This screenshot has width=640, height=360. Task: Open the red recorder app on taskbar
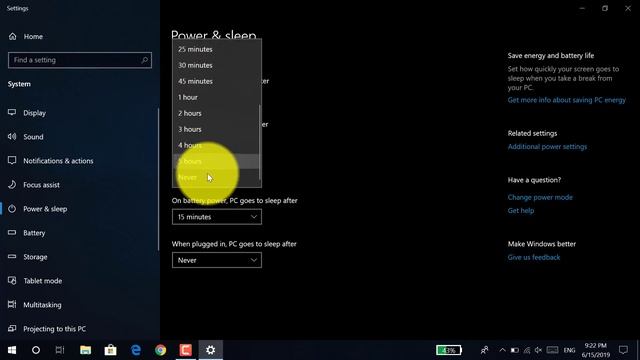[186, 350]
